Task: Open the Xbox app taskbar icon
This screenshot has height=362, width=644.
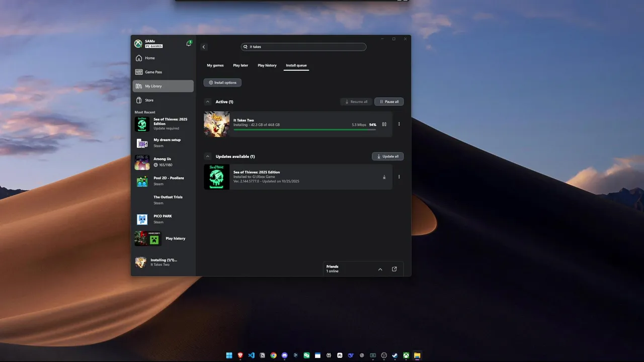Action: coord(406,355)
